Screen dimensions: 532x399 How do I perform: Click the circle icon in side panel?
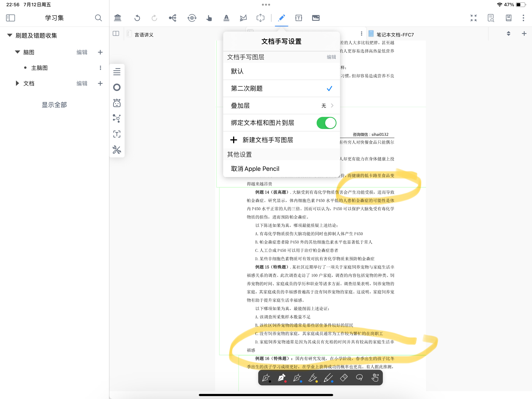[x=117, y=87]
